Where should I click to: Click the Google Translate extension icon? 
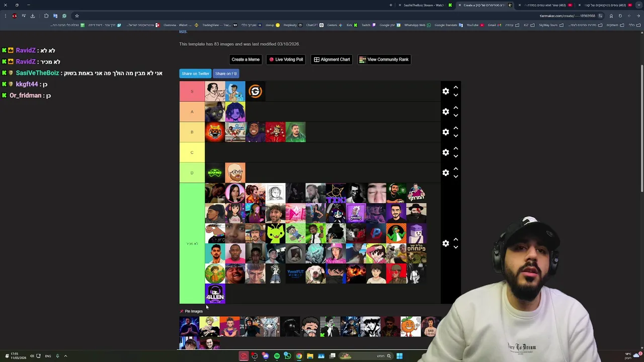pyautogui.click(x=55, y=16)
